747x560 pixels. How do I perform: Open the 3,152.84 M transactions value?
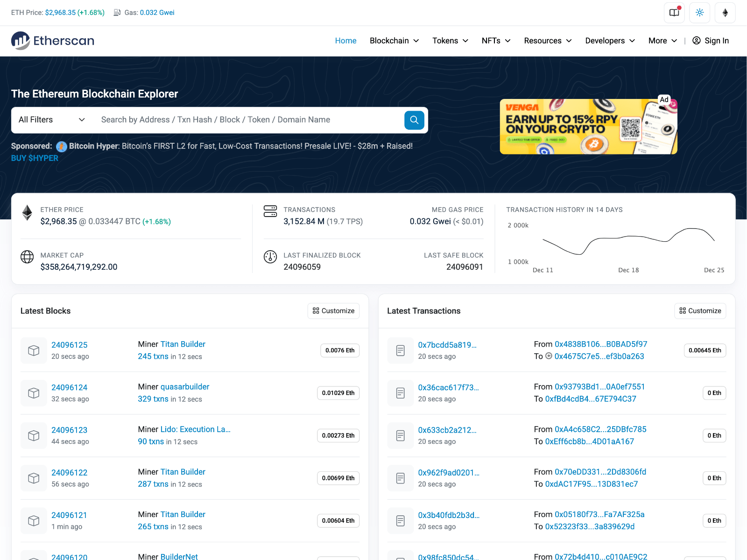(x=304, y=222)
